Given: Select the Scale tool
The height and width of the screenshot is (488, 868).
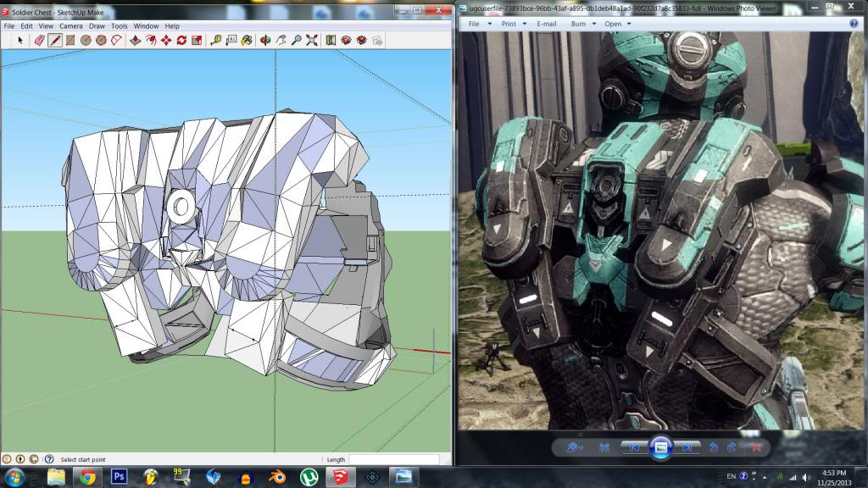Looking at the screenshot, I should click(197, 41).
